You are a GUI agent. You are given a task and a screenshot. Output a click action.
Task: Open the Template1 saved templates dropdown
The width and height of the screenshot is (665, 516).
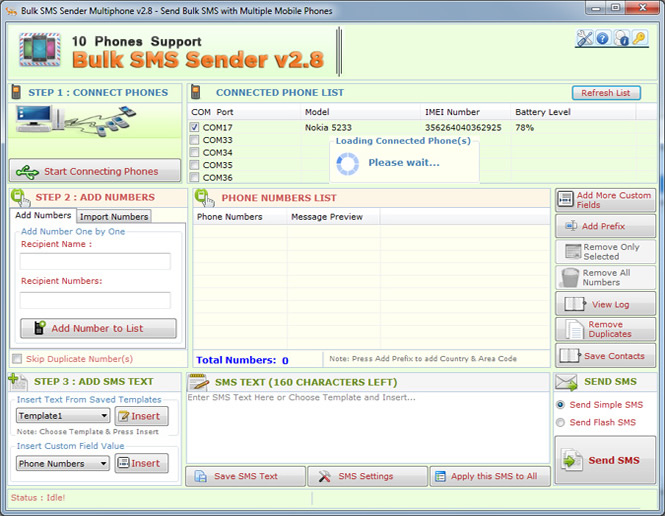(x=63, y=416)
